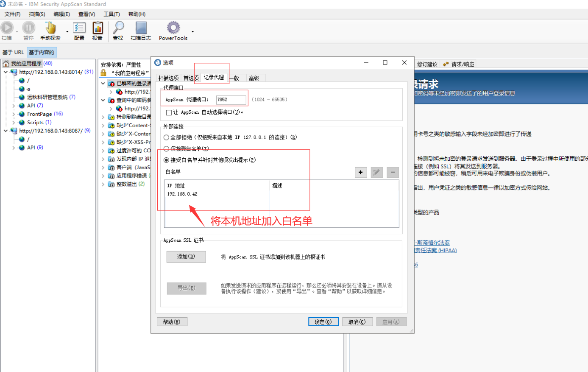
Task: Select the 仅接受白名单 radio button
Action: 167,149
